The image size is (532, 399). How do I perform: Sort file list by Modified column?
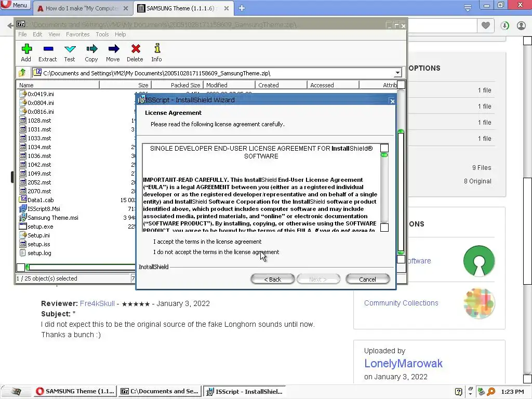[229, 85]
